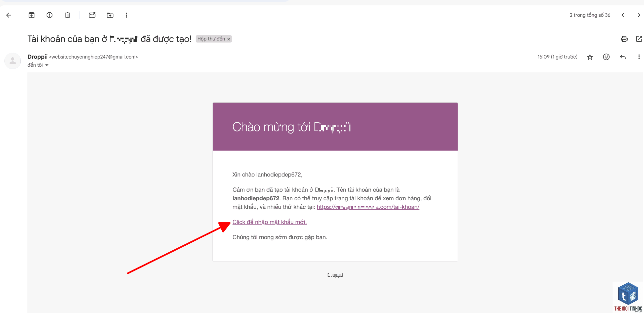644x313 pixels.
Task: Print the whole email conversation
Action: 624,39
